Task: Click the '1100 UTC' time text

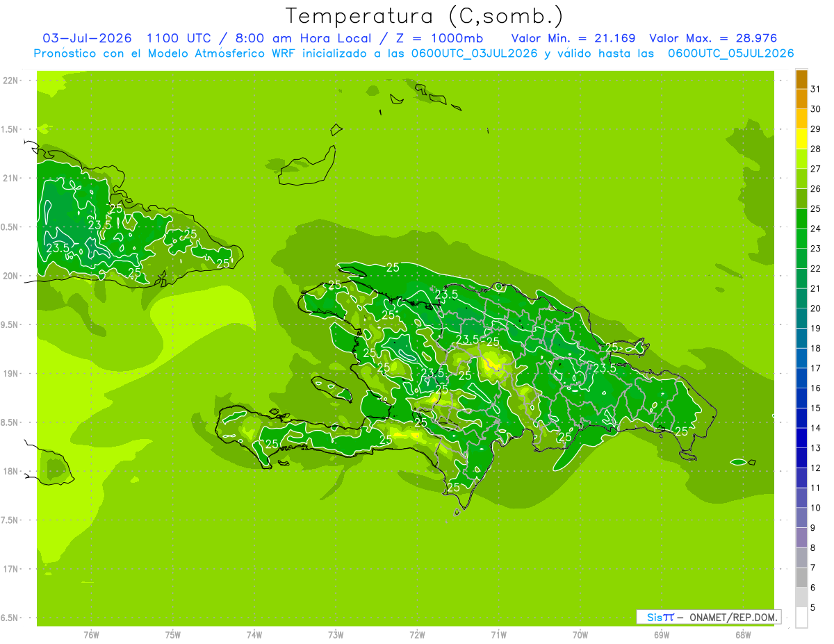Action: [x=179, y=38]
